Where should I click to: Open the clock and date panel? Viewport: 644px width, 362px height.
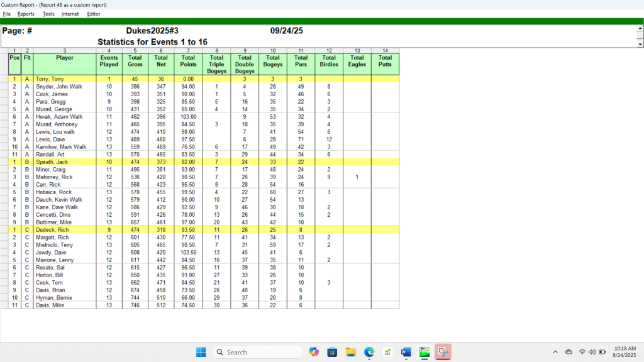point(623,352)
